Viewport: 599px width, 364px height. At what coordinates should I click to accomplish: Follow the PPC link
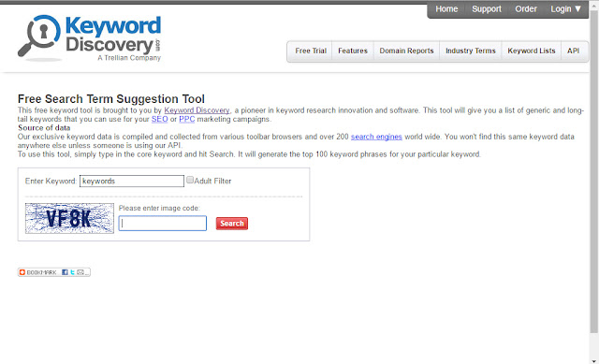pyautogui.click(x=187, y=119)
